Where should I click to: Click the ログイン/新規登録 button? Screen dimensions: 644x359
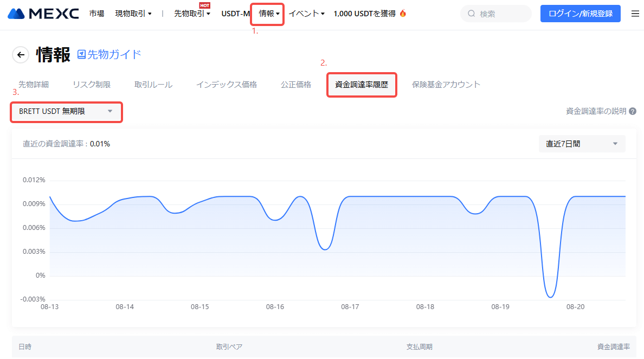click(580, 14)
